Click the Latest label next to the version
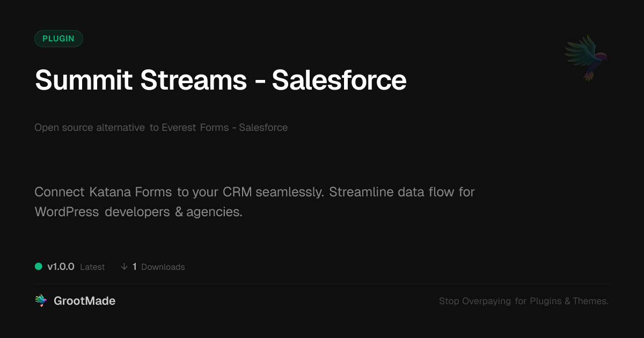644x338 pixels. click(x=92, y=267)
